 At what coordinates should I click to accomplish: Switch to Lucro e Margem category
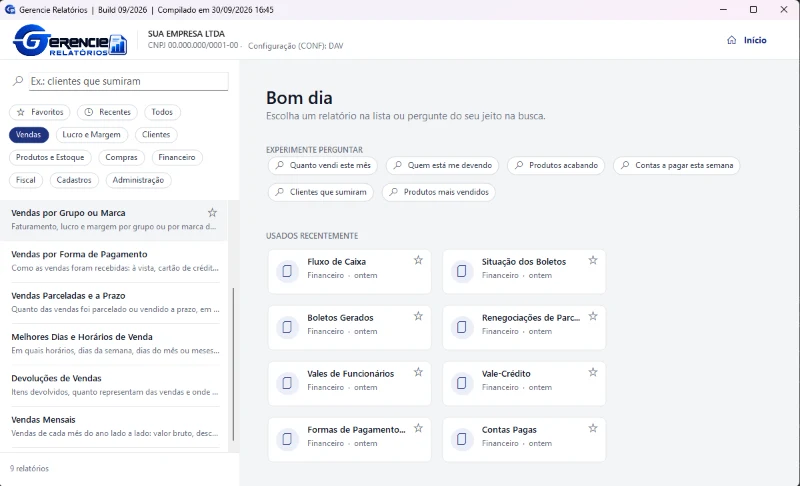tap(91, 135)
